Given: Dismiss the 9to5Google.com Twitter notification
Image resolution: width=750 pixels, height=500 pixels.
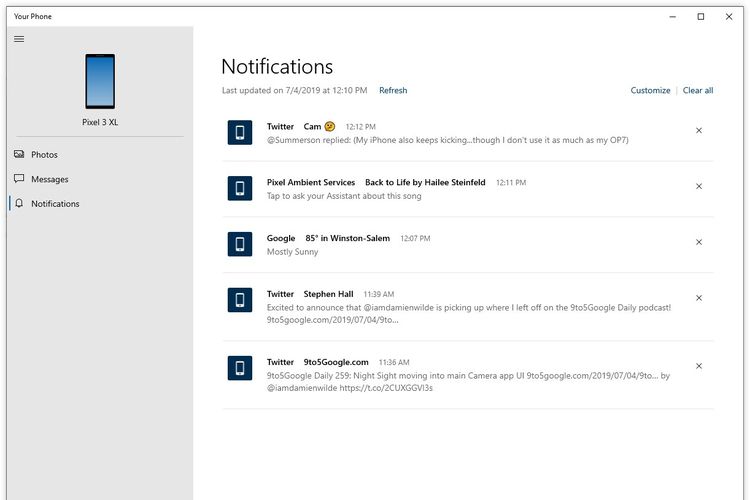Looking at the screenshot, I should pyautogui.click(x=699, y=366).
